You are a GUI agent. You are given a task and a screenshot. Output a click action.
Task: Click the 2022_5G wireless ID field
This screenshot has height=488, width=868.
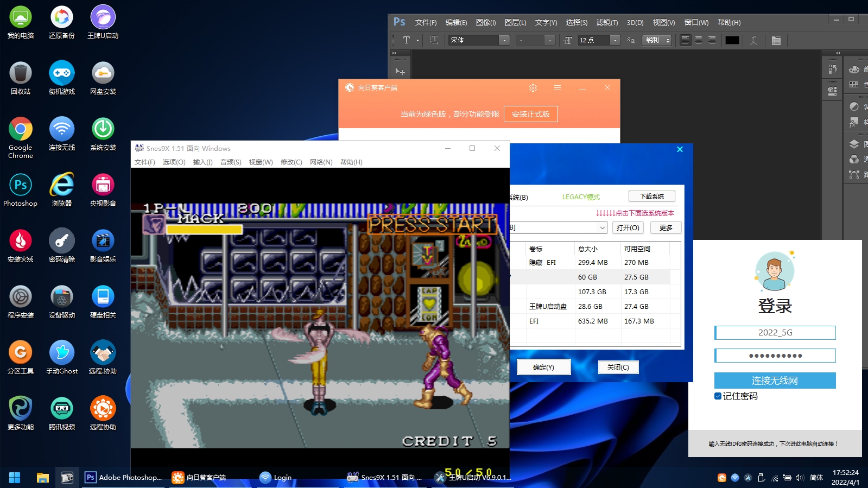tap(775, 333)
